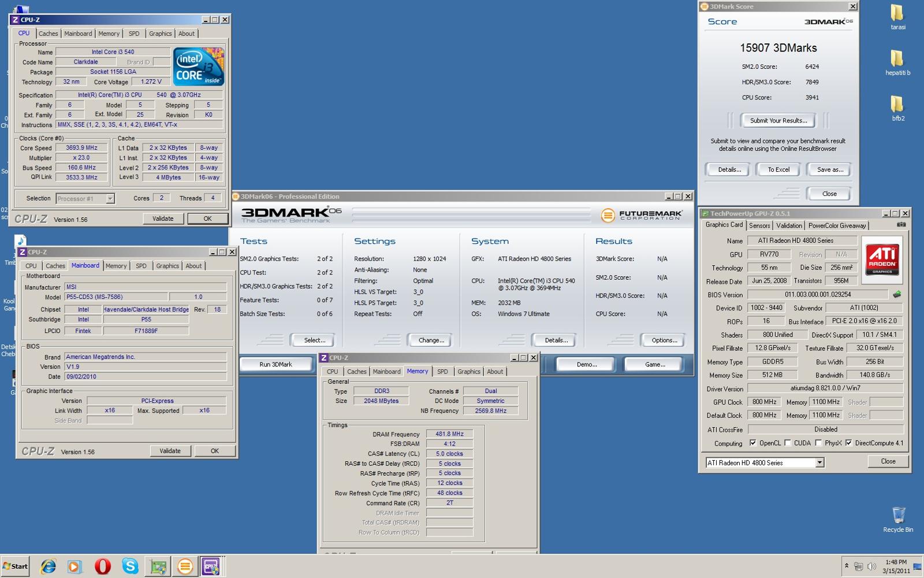Switch to Caches tab in top CPU-Z
924x578 pixels.
click(49, 34)
